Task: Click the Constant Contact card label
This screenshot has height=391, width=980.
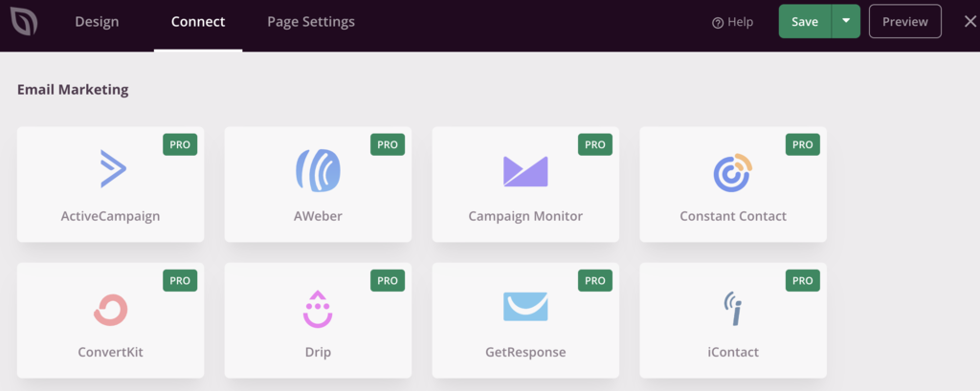Action: click(x=733, y=216)
